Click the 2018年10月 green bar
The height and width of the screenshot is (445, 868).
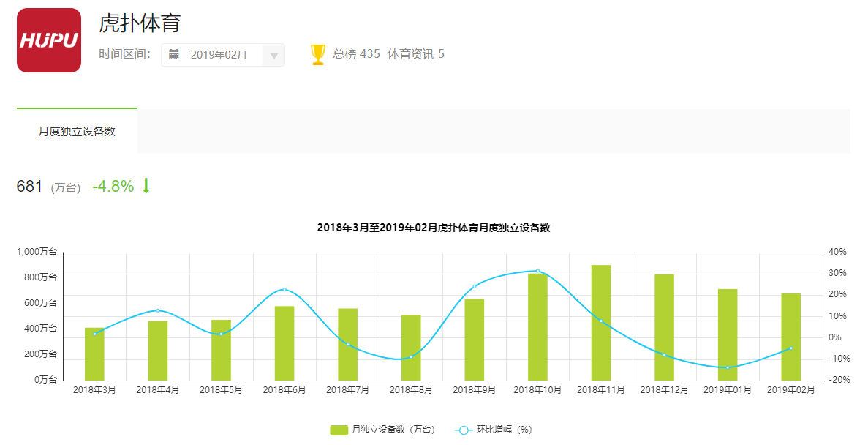point(537,327)
